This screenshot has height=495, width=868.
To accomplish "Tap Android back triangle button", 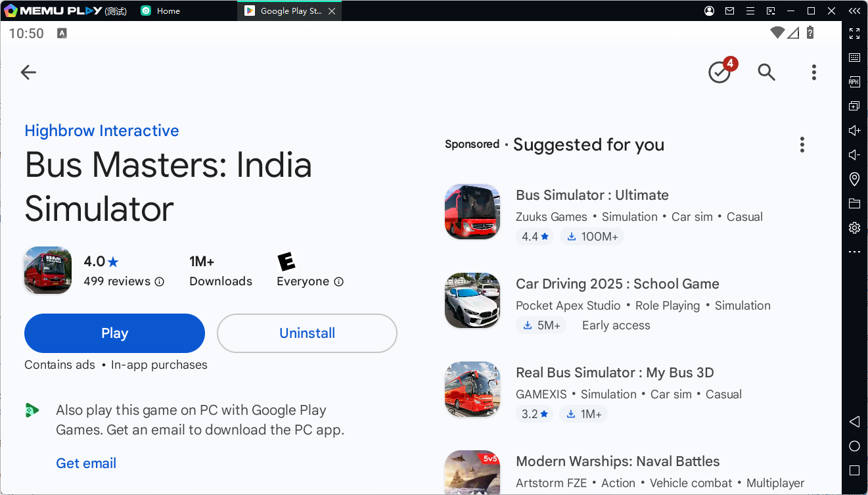I will coord(854,421).
